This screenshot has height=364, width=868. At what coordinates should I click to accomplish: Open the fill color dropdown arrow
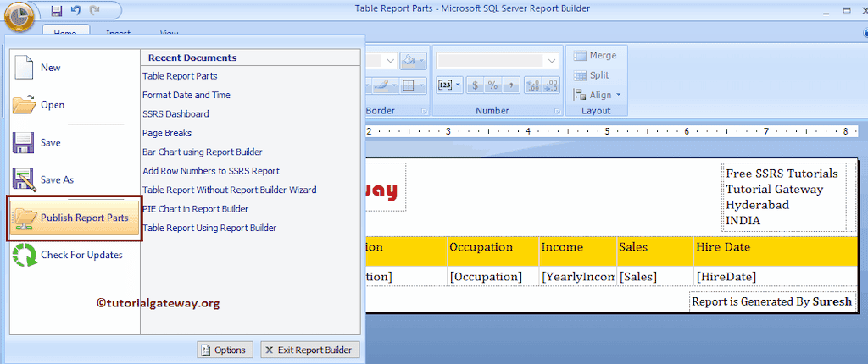pos(422,60)
